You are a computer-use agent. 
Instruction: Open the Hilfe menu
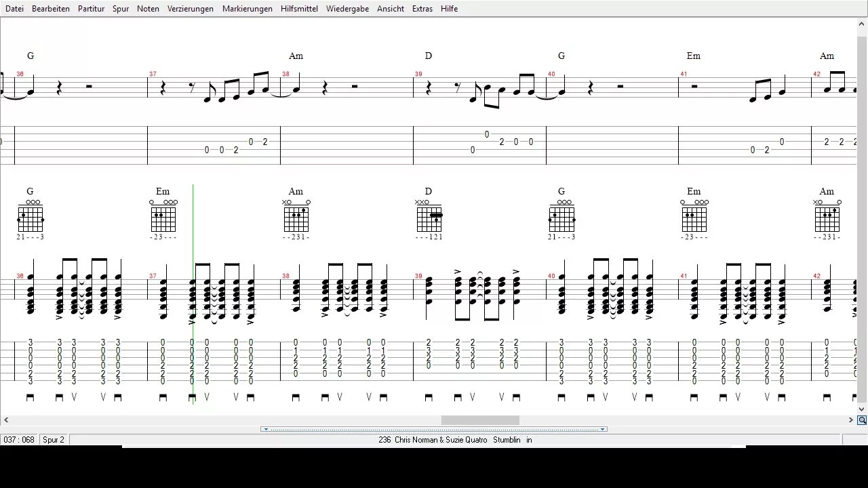[449, 9]
